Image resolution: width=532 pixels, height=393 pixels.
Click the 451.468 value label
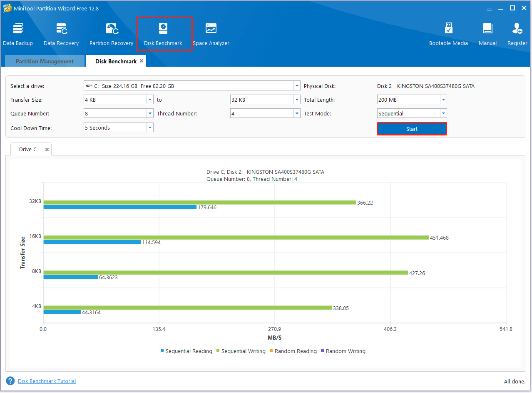click(x=439, y=238)
